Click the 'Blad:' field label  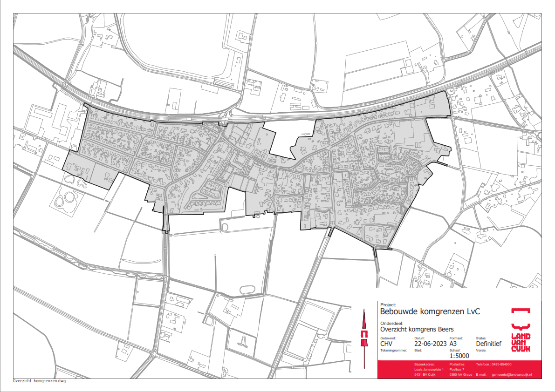point(418,350)
